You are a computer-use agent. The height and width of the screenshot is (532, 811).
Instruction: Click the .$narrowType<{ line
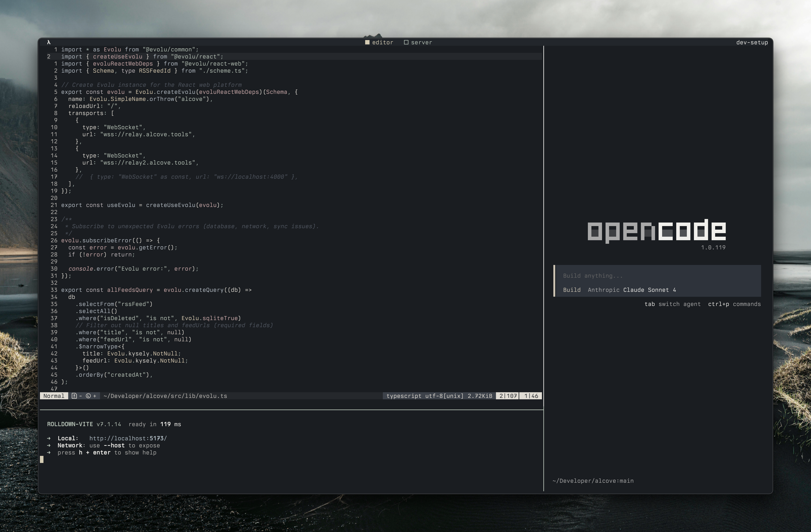[100, 347]
